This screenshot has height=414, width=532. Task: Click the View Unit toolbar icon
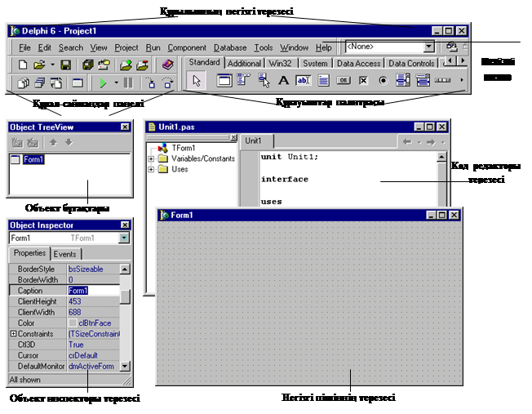(x=23, y=82)
